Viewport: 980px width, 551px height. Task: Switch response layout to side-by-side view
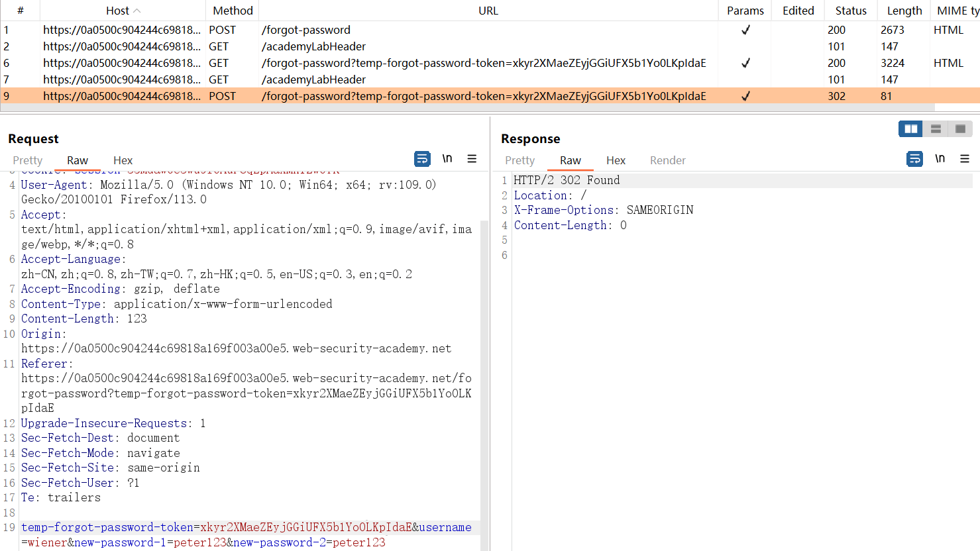pos(910,128)
